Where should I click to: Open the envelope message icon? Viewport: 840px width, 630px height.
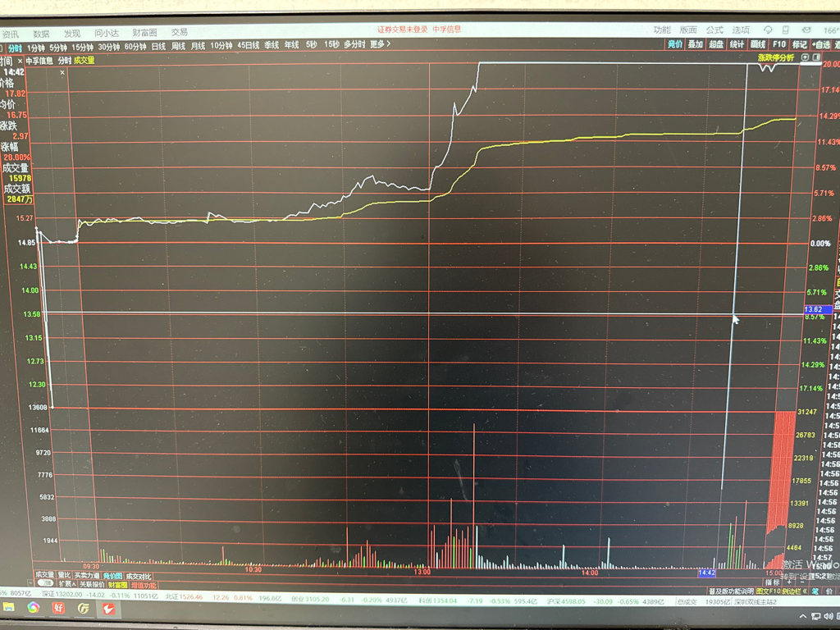tap(806, 30)
